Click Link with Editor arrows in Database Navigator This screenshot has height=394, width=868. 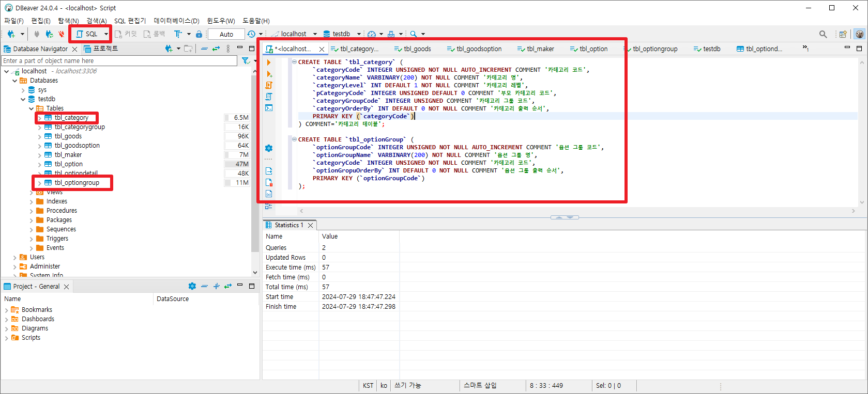click(216, 49)
